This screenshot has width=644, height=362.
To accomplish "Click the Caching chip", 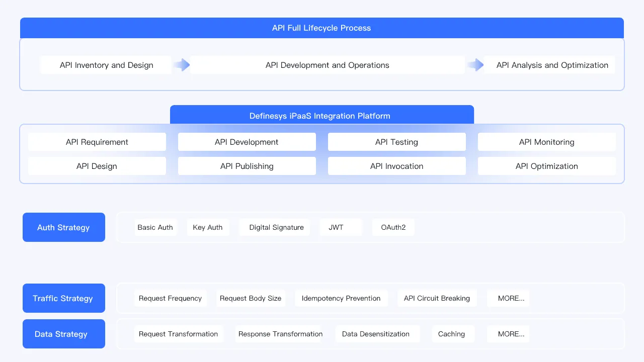I will coord(453,334).
